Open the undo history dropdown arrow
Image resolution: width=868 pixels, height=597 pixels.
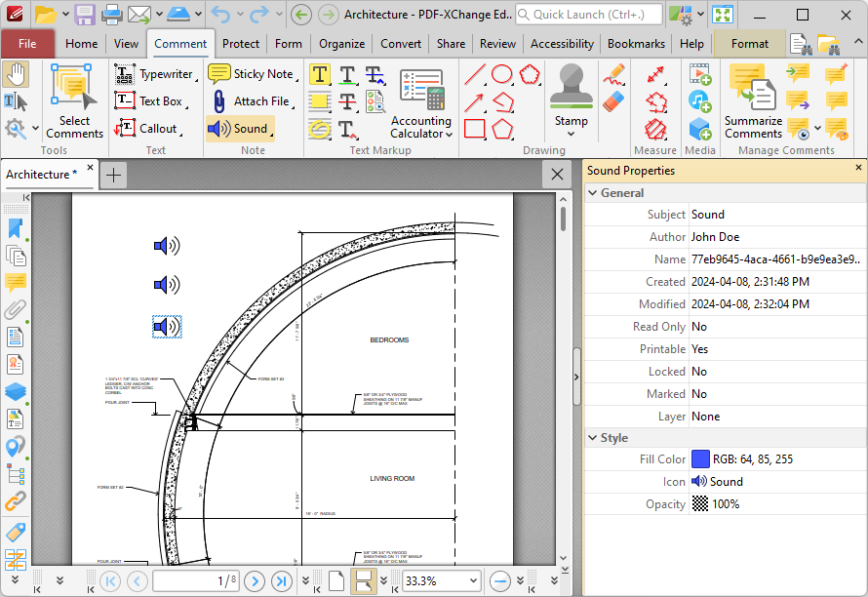pos(240,14)
